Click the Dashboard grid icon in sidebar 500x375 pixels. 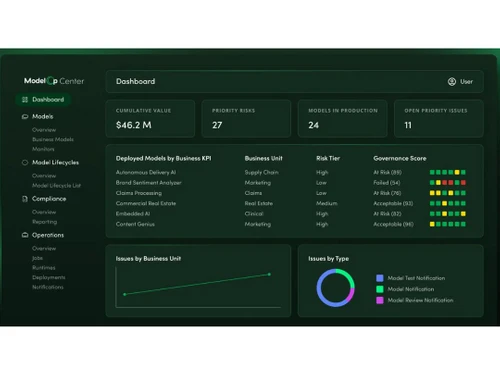[x=25, y=99]
